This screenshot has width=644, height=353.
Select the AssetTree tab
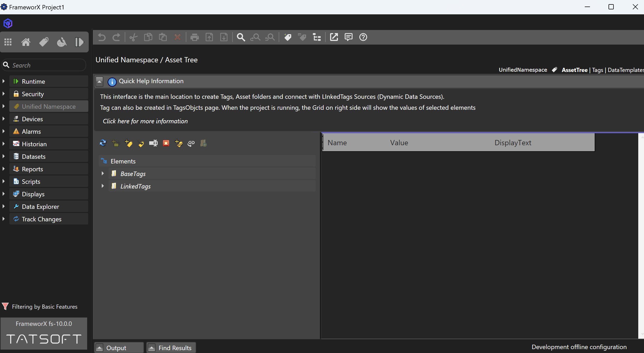pyautogui.click(x=575, y=70)
